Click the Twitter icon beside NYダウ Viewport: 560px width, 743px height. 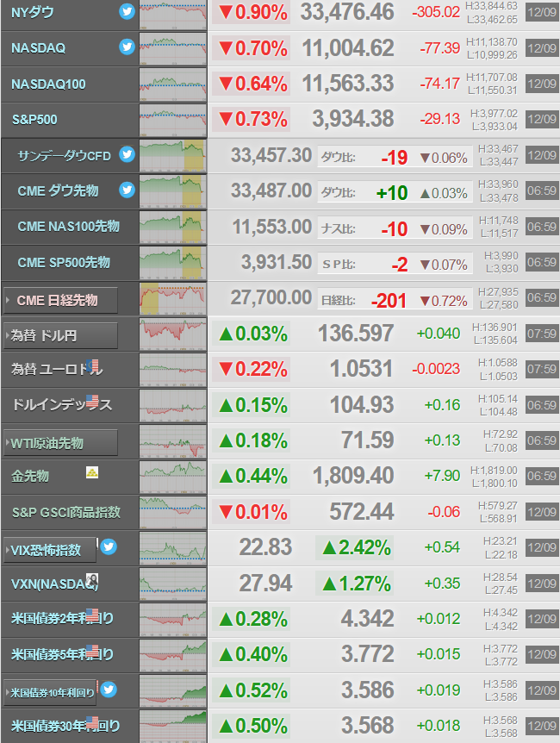[x=127, y=11]
